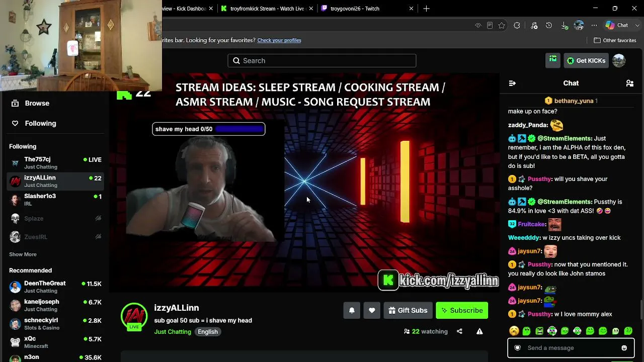The width and height of the screenshot is (644, 362).
Task: Open chat users list icon
Action: [x=629, y=83]
